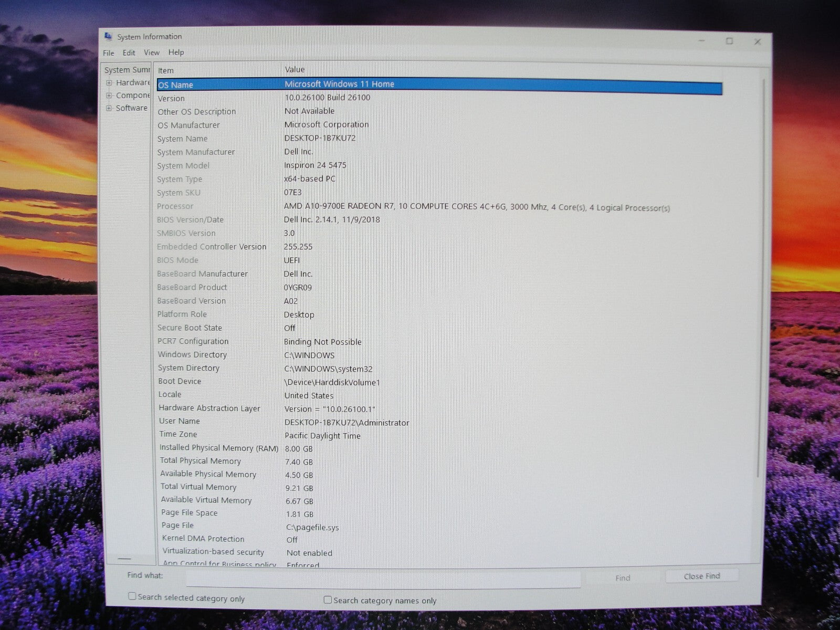Select the Software Environment tree item

132,108
